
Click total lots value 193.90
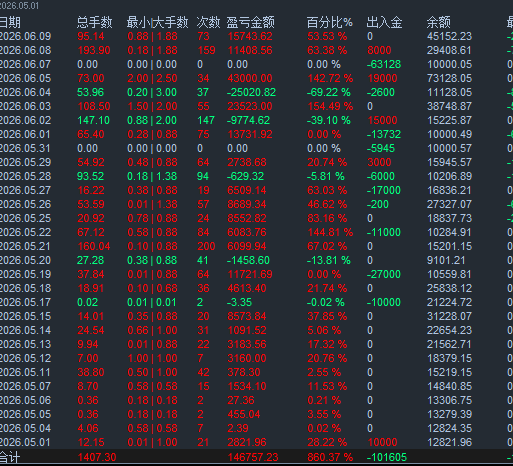(94, 50)
